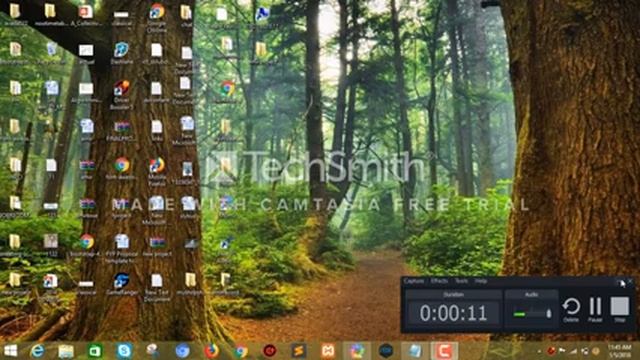Click the Delete recording button

[x=571, y=309]
